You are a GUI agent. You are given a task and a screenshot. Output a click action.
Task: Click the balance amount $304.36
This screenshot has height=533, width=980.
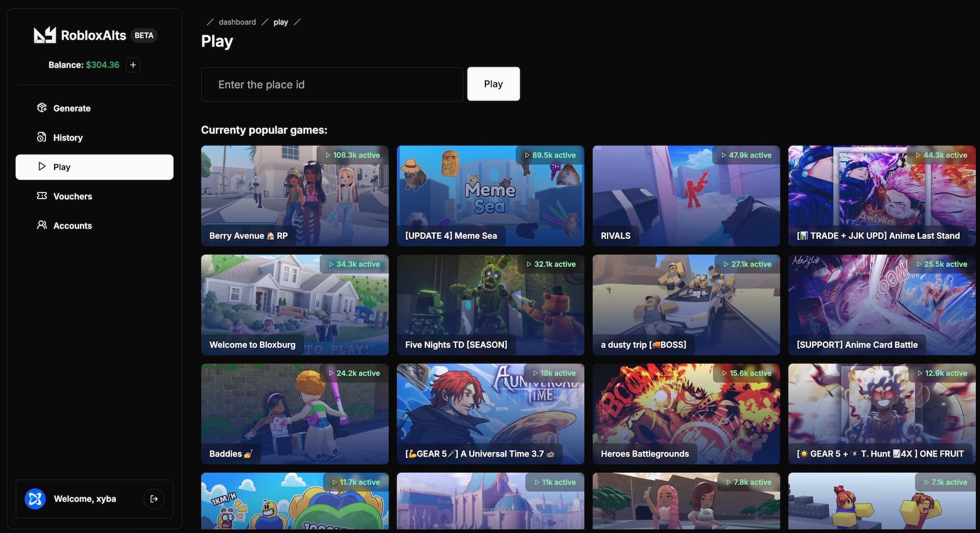[x=103, y=65]
